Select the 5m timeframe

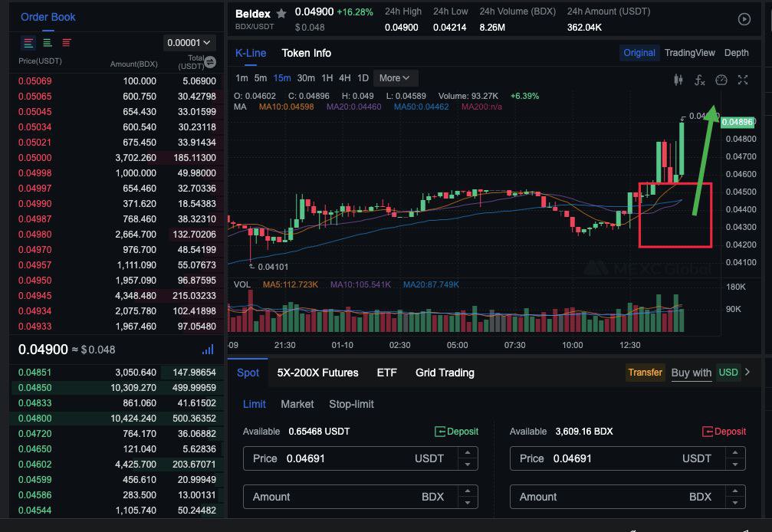[261, 78]
